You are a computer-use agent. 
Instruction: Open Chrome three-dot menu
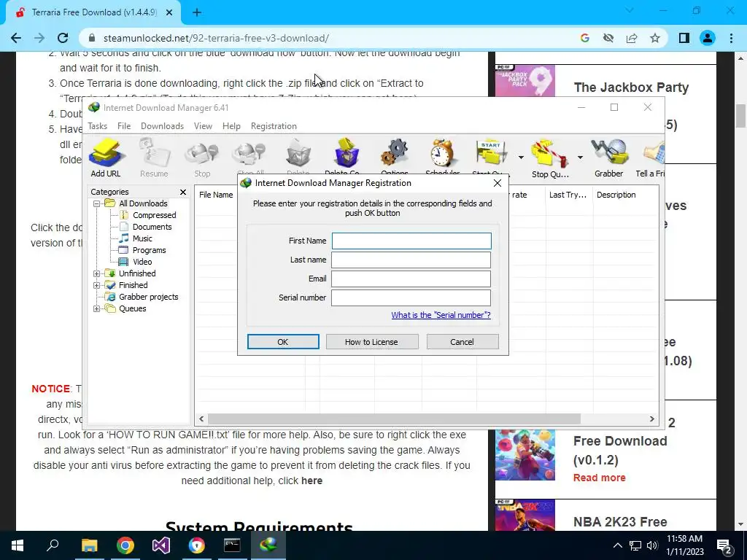pyautogui.click(x=731, y=38)
